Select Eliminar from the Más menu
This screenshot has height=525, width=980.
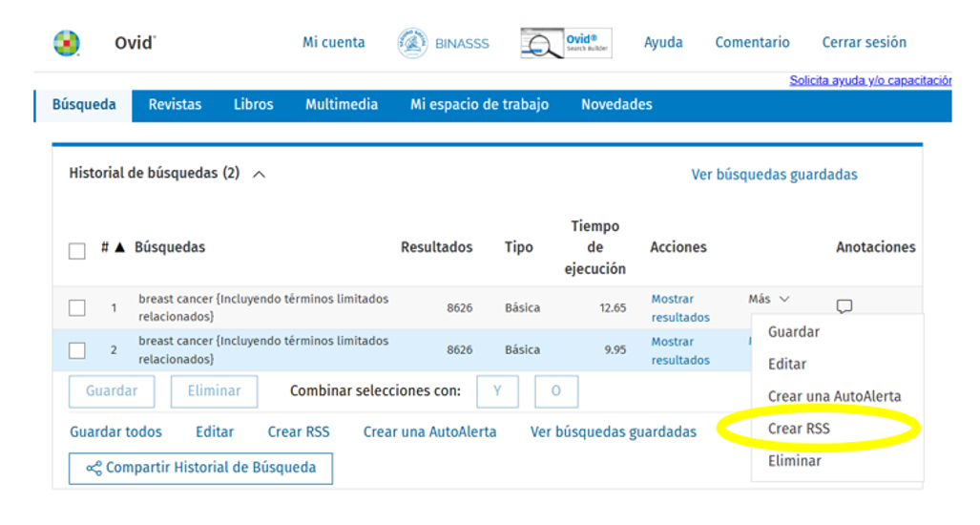[x=794, y=460]
